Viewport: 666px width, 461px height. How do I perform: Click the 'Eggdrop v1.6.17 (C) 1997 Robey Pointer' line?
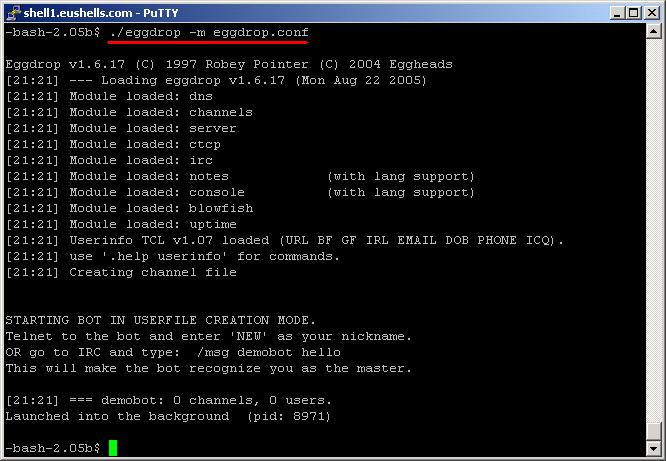(229, 64)
